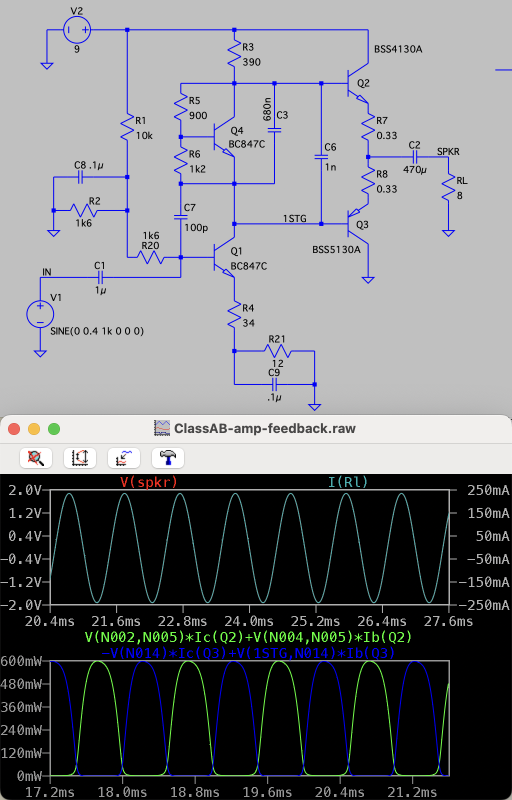The height and width of the screenshot is (800, 512).
Task: Close the ClassAB-amp-feedback.raw window
Action: click(x=14, y=429)
